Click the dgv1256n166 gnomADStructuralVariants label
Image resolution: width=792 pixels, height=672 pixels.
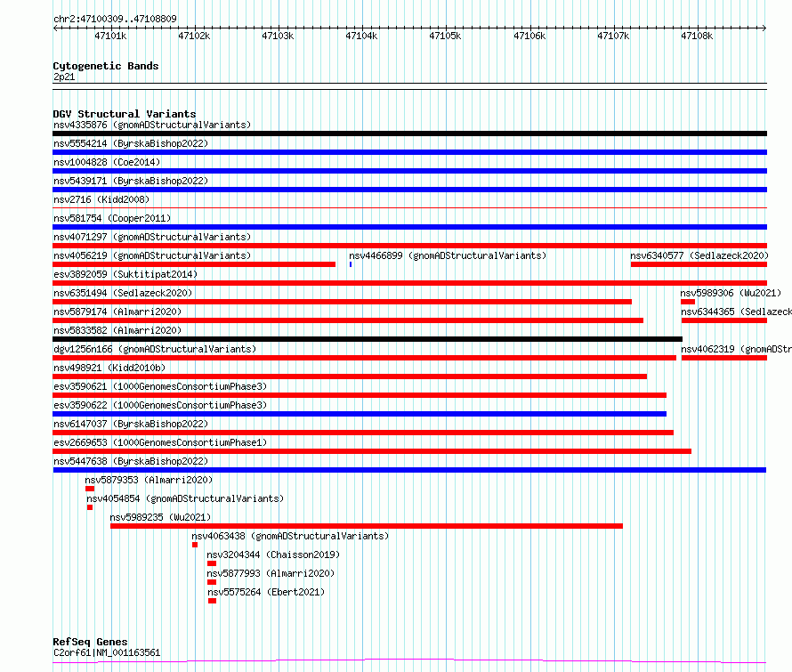155,349
